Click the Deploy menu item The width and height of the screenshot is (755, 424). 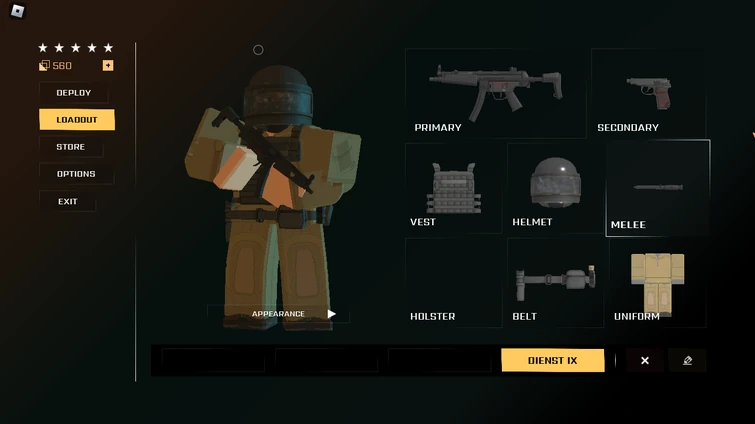pos(73,92)
